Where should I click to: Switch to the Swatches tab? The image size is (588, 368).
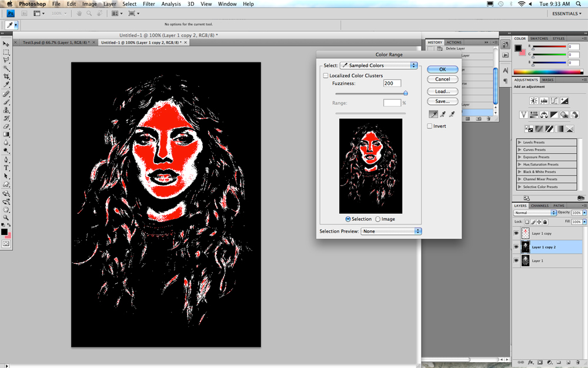pos(539,39)
